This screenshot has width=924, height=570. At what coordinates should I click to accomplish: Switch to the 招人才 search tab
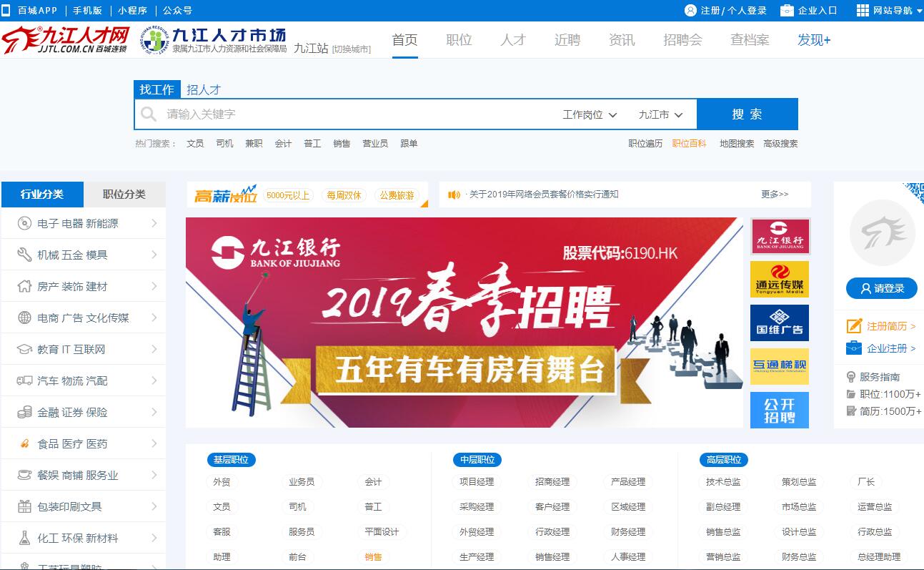(204, 89)
